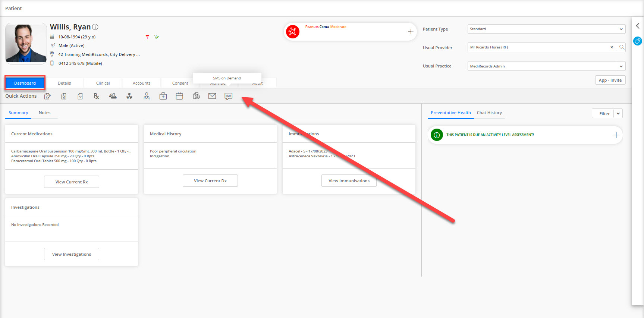
Task: Click the address location pin icon
Action: pyautogui.click(x=52, y=54)
